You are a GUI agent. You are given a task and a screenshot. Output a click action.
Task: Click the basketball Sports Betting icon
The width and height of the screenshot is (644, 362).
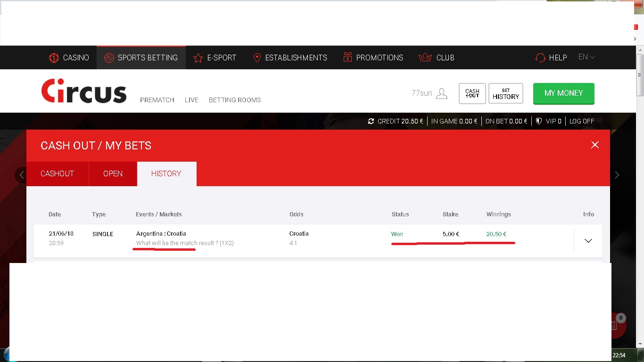click(109, 58)
